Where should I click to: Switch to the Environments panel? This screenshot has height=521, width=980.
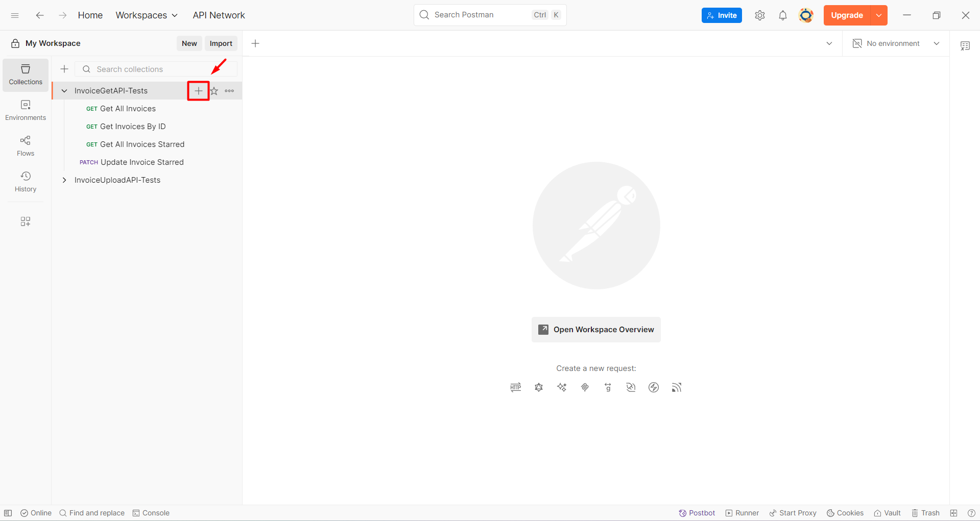click(x=25, y=110)
